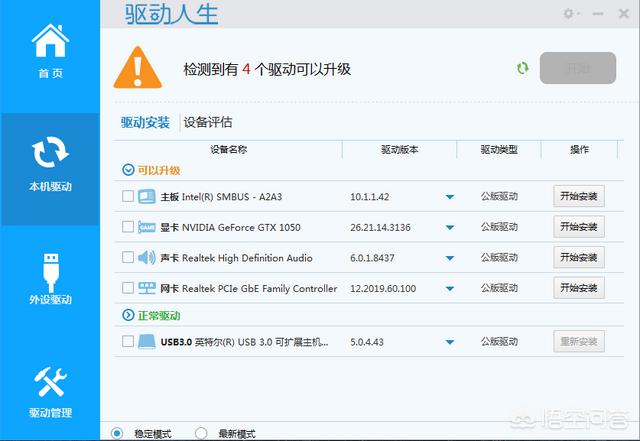This screenshot has height=441, width=640.
Task: Click the 驱动版本 column header
Action: 400,149
